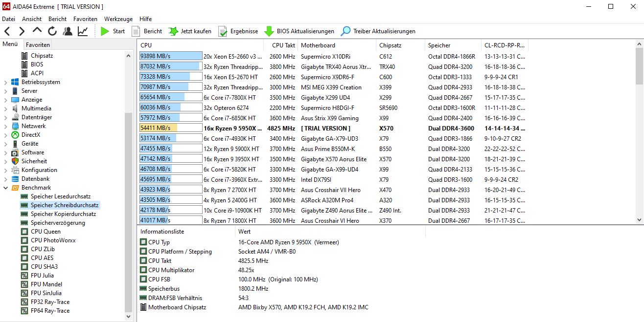Open Ergebnisse results in the toolbar
This screenshot has width=644, height=322.
[x=238, y=31]
